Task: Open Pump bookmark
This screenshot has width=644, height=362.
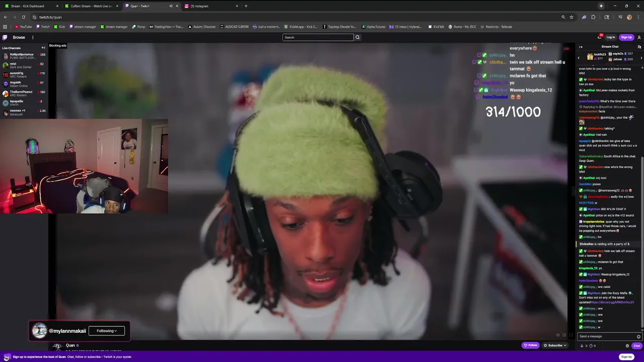Action: [139, 27]
